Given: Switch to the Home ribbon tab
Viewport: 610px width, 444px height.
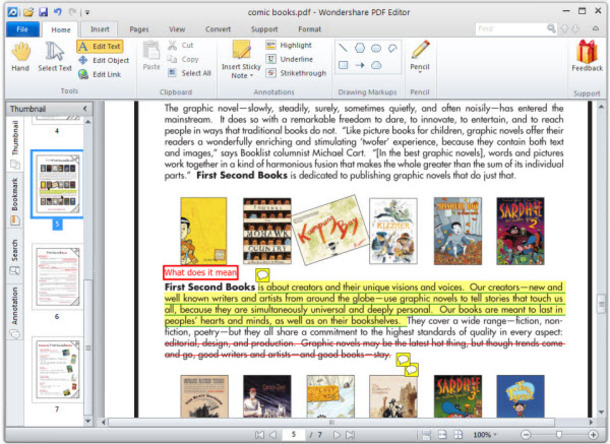Looking at the screenshot, I should point(61,30).
